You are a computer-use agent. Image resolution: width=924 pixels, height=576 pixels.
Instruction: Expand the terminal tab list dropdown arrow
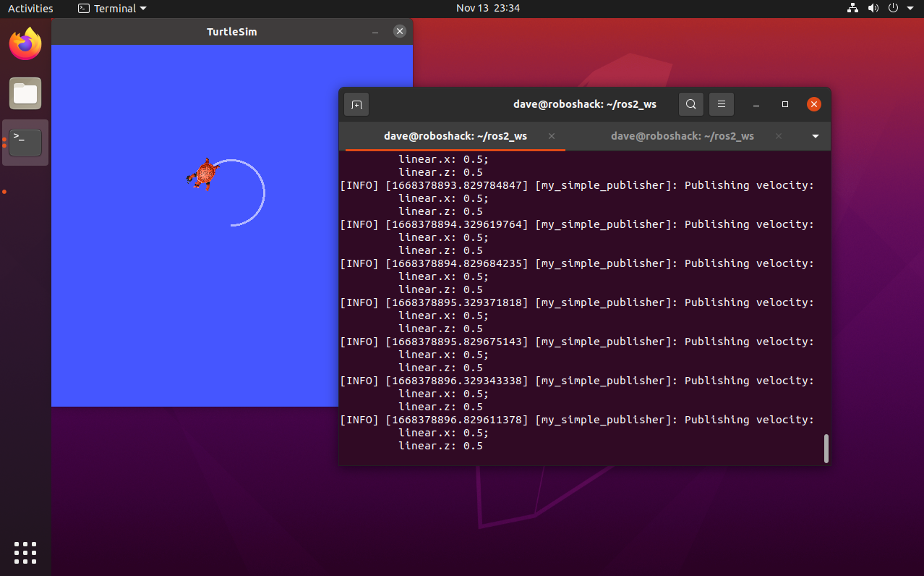[816, 137]
